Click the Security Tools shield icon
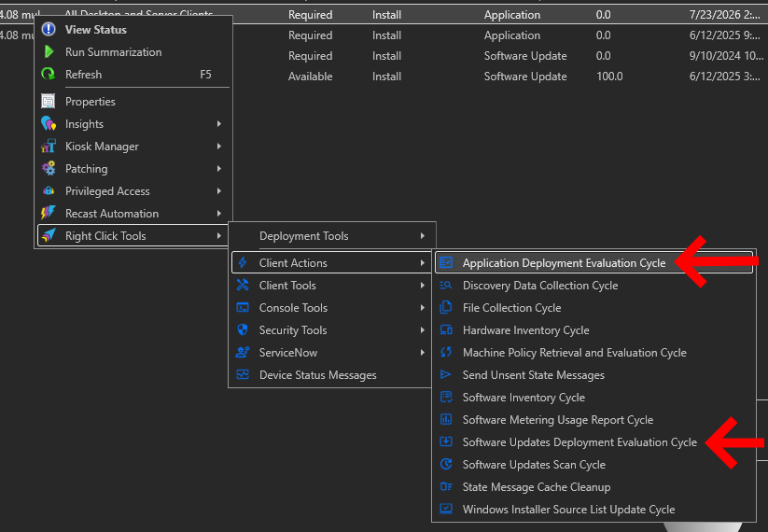Image resolution: width=768 pixels, height=532 pixels. [243, 329]
